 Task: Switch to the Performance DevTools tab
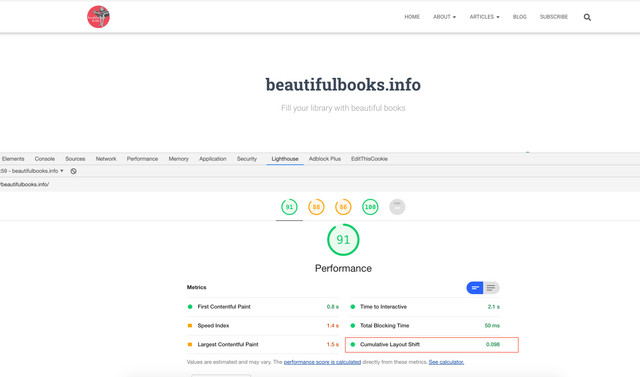point(142,159)
